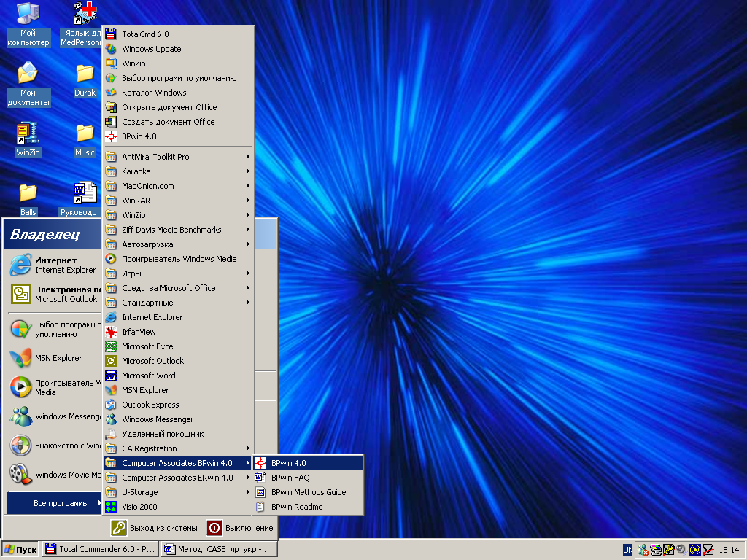Open Computer Associates ERwin 4.0 submenu

coord(178,478)
